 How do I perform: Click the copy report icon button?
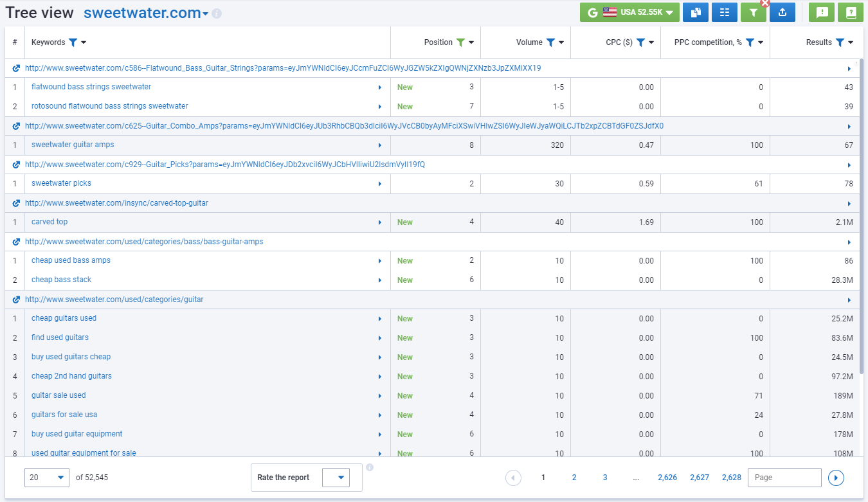coord(695,12)
